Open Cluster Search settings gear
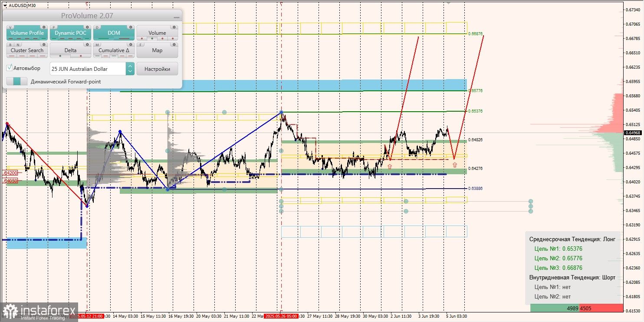This screenshot has height=322, width=644. 44,44
